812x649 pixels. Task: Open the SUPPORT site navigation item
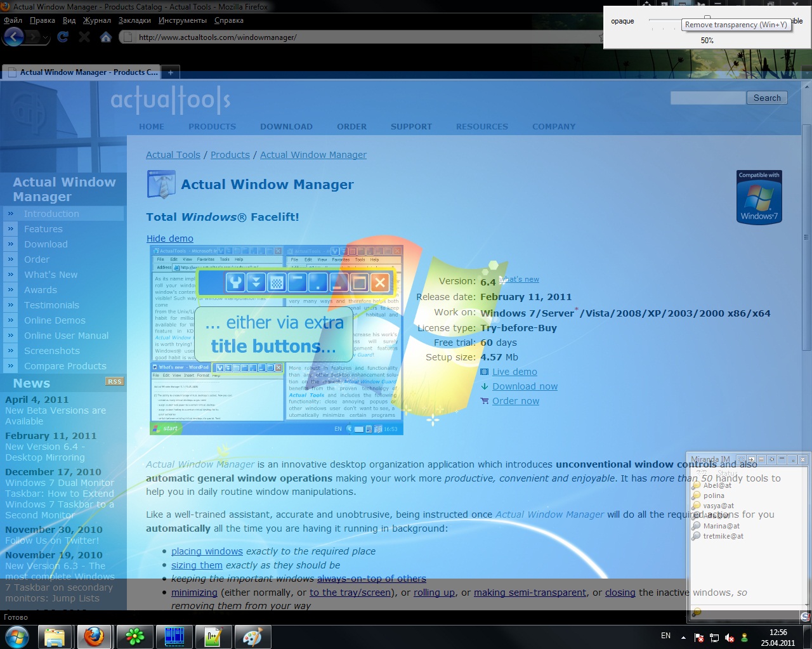(x=411, y=126)
